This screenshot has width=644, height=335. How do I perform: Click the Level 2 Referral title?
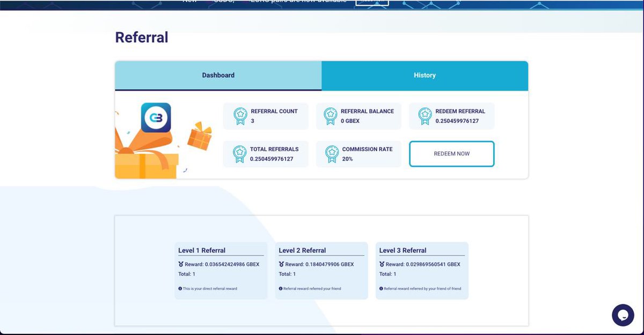(302, 250)
